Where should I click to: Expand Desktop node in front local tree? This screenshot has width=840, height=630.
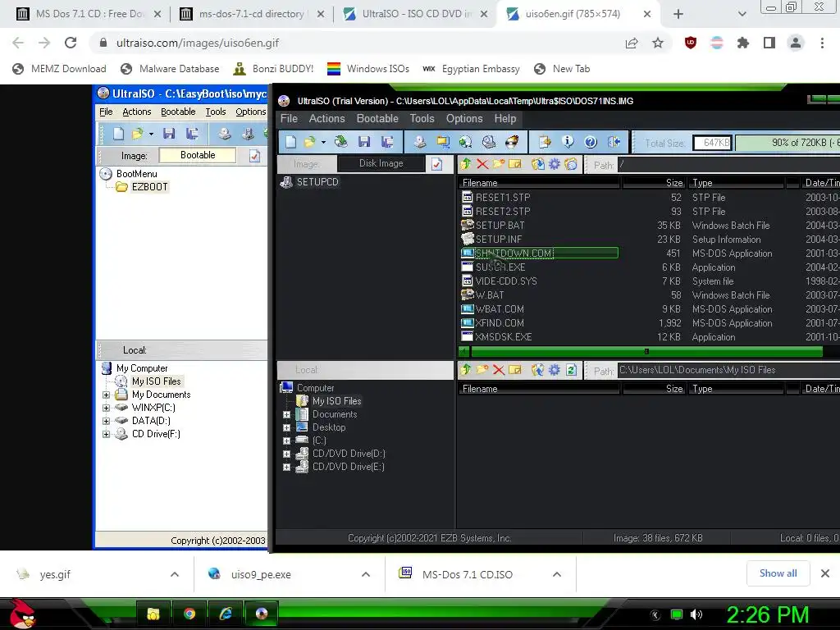click(x=286, y=427)
